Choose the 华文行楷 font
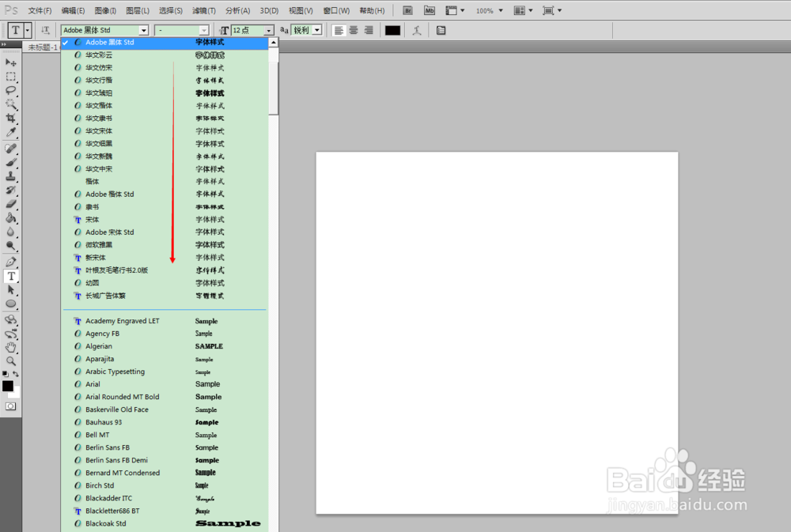Image resolution: width=791 pixels, height=532 pixels. coord(165,80)
